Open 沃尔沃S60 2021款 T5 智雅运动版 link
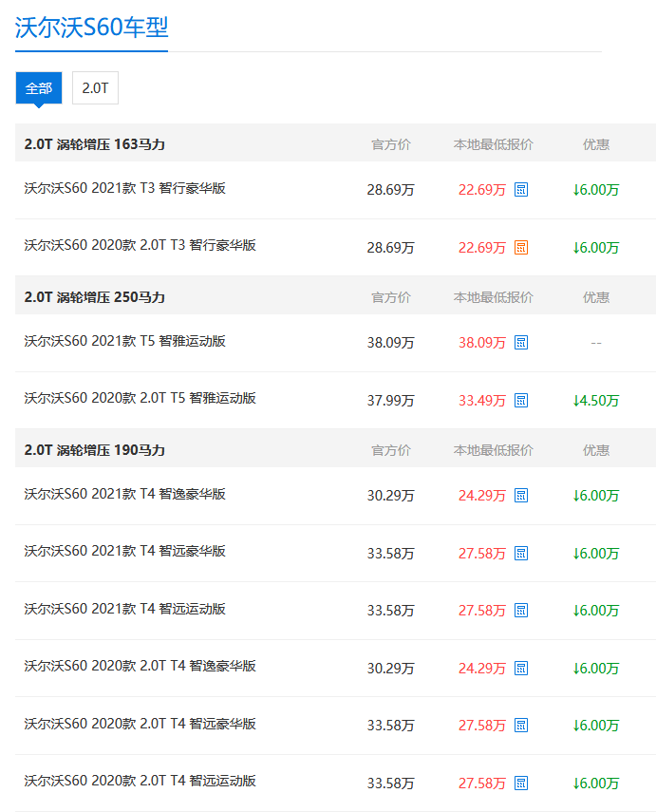 [124, 341]
